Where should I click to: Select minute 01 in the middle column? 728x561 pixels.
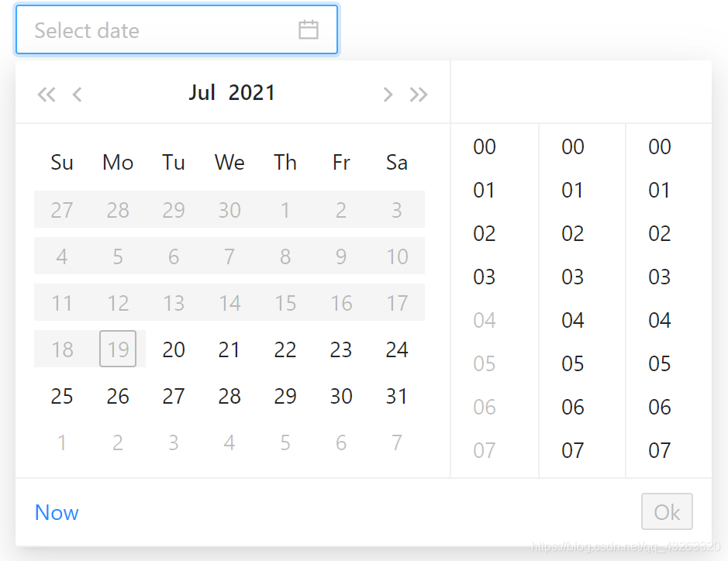pyautogui.click(x=571, y=190)
